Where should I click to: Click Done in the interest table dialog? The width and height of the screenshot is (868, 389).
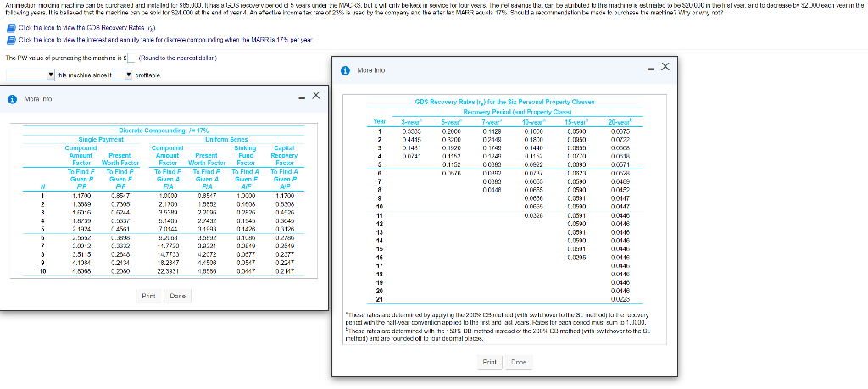pyautogui.click(x=178, y=296)
